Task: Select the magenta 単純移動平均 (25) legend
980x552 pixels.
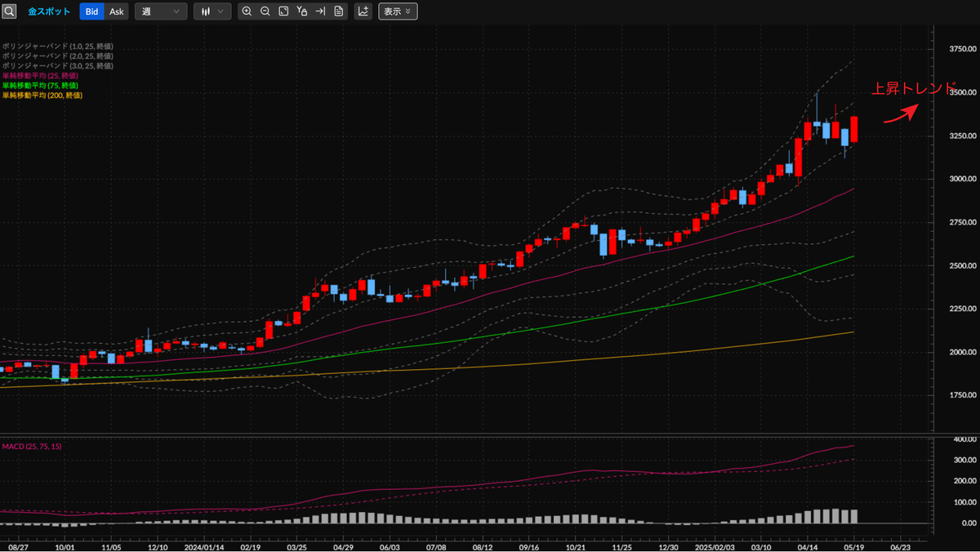Action: pos(38,74)
